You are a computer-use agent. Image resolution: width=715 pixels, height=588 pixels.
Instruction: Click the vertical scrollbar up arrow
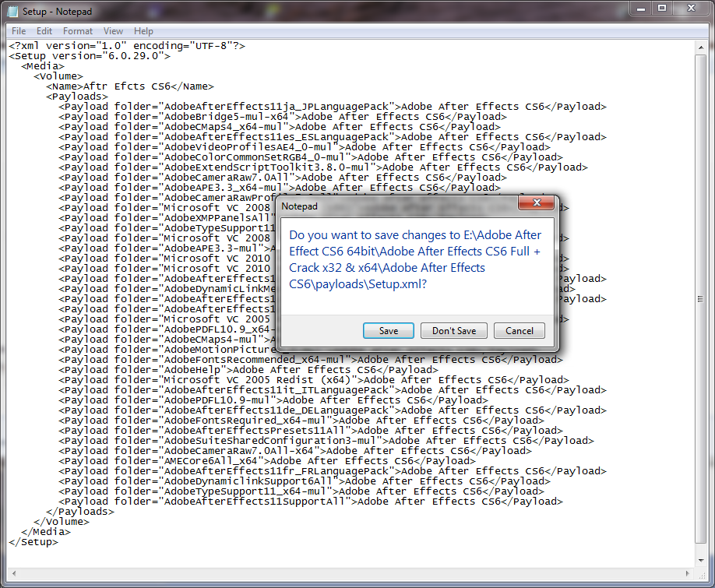pos(701,47)
